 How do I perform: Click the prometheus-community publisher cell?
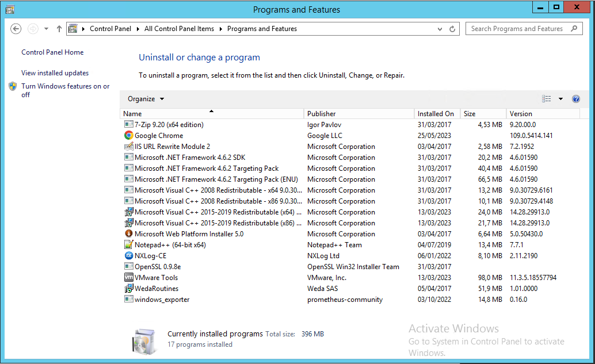(x=345, y=300)
